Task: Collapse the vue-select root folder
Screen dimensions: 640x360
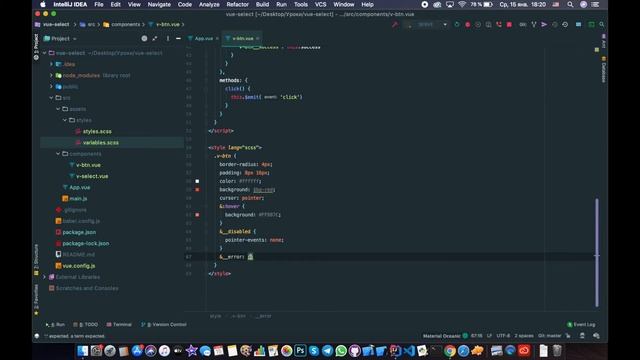Action: click(x=44, y=53)
